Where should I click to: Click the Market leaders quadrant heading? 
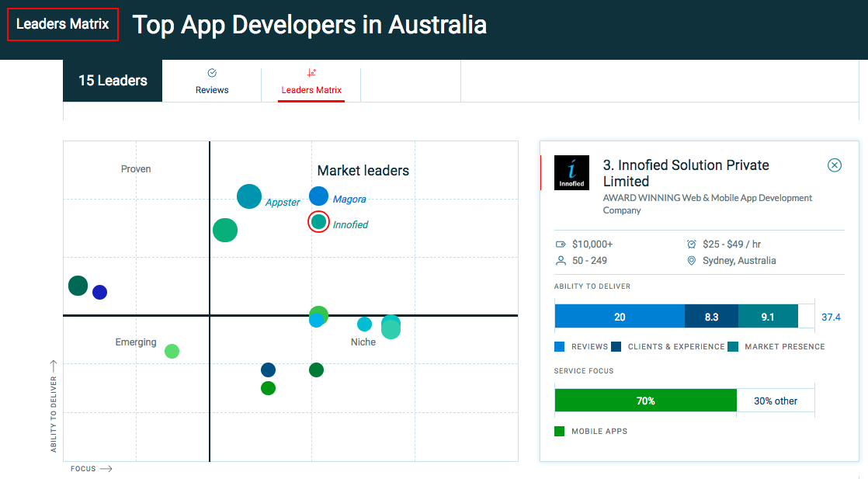tap(363, 171)
